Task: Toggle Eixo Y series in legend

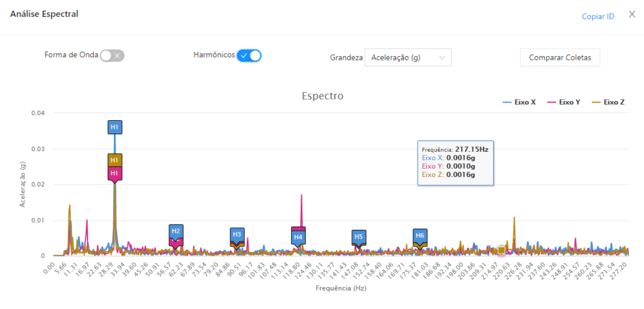Action: coord(564,102)
